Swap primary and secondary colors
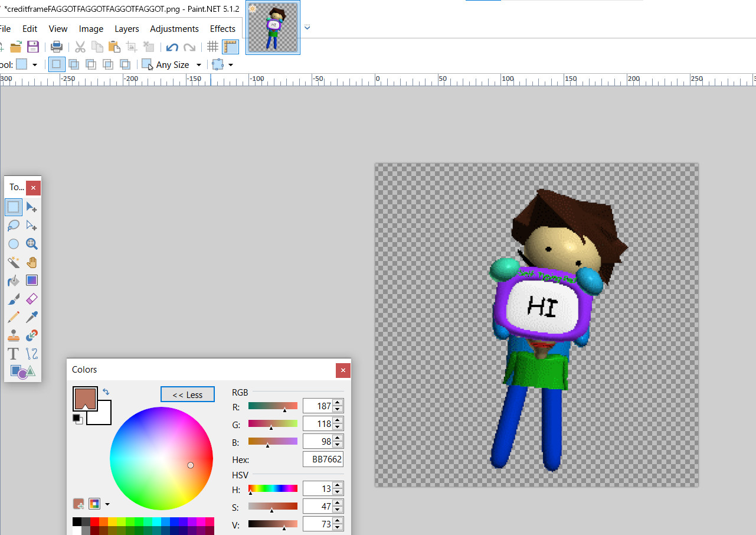This screenshot has height=535, width=756. pos(106,391)
